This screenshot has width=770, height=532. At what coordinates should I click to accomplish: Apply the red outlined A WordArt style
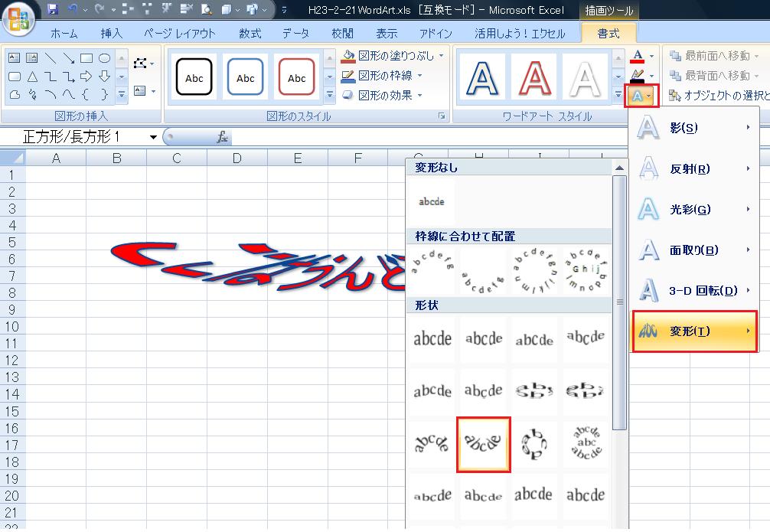point(533,77)
